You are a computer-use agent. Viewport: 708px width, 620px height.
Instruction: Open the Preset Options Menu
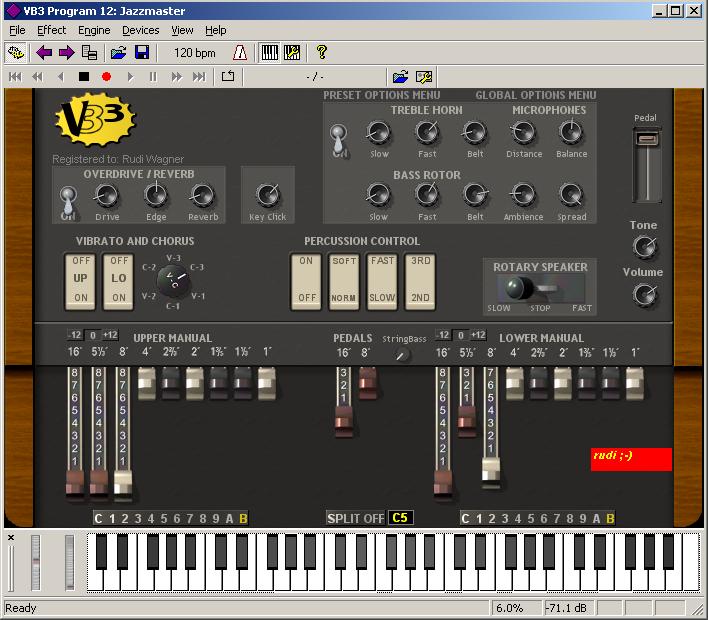click(x=382, y=95)
